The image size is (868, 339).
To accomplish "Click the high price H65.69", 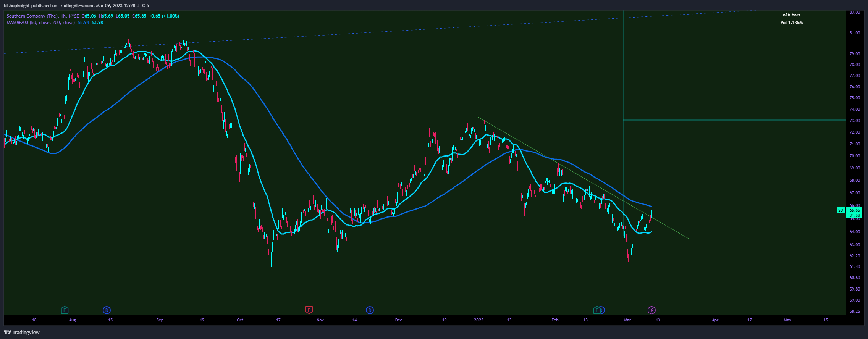I will 106,16.
